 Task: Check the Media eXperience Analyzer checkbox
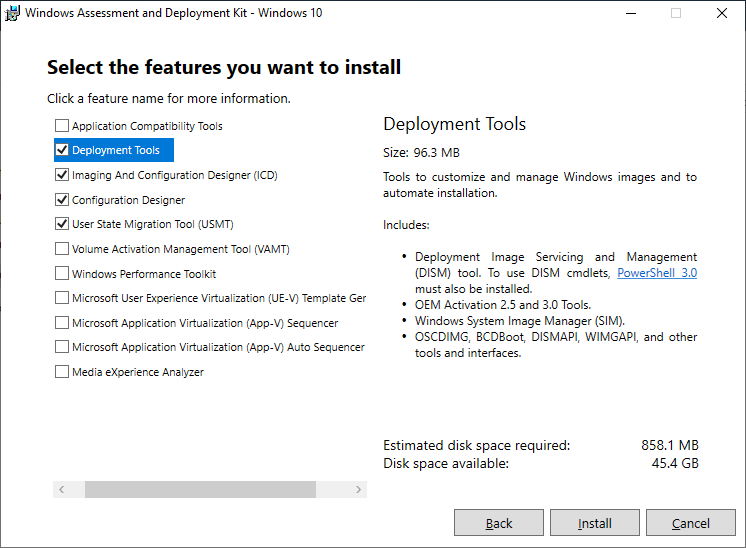(x=62, y=372)
